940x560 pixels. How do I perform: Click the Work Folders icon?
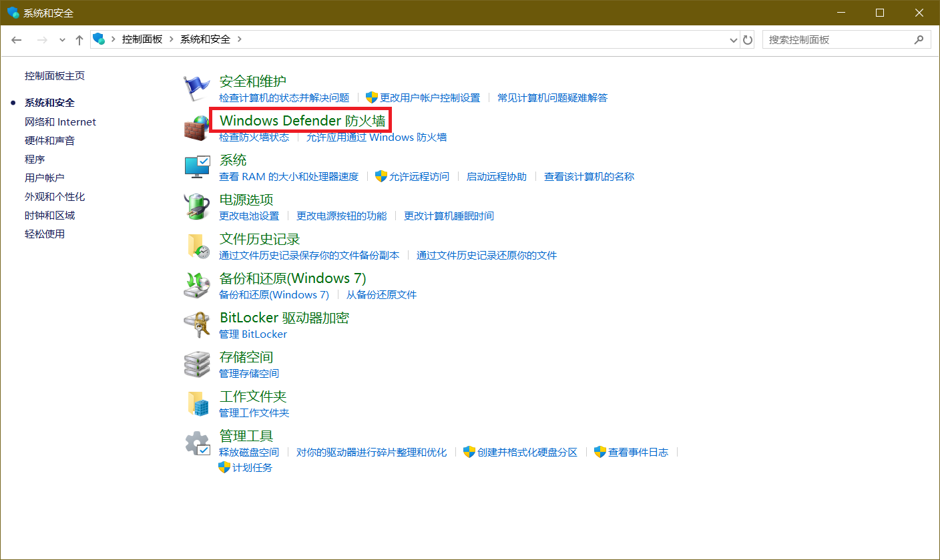pyautogui.click(x=197, y=403)
